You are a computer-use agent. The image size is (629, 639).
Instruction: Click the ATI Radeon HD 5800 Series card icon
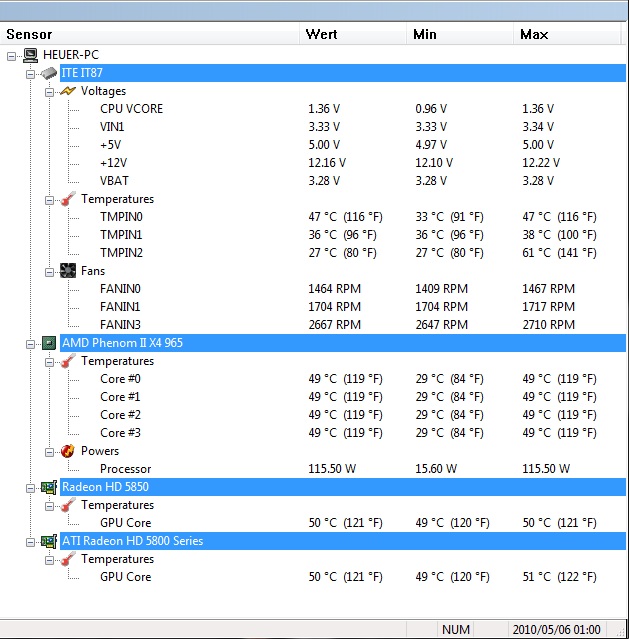(x=49, y=541)
